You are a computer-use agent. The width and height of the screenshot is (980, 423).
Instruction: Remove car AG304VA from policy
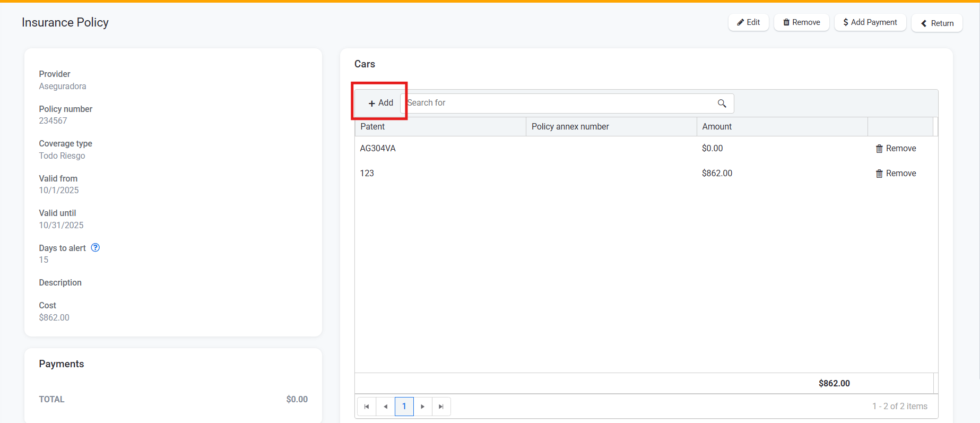[896, 149]
